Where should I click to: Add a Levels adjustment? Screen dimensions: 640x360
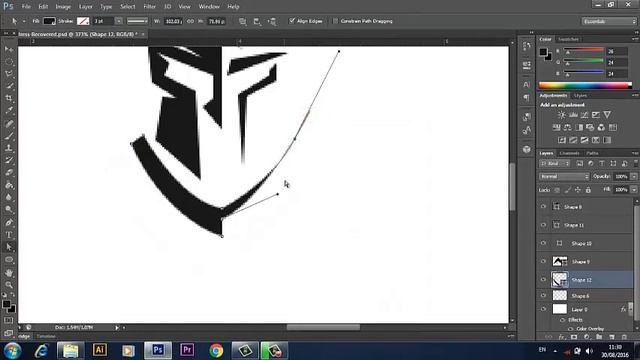[x=573, y=115]
